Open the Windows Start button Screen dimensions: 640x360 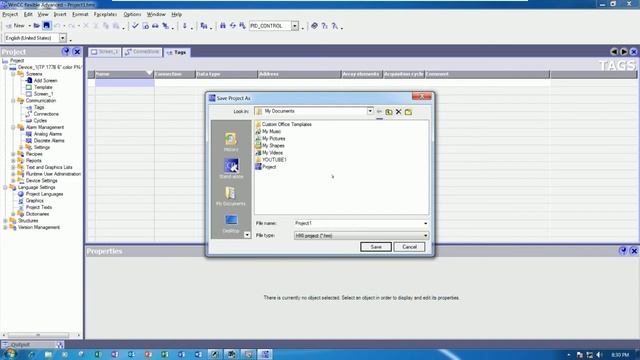coord(10,353)
